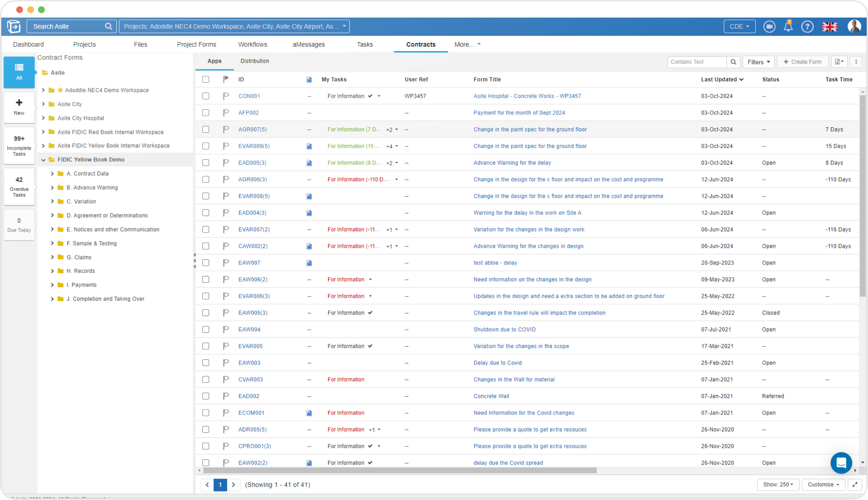Open Overdue Tasks from the sidebar
Image resolution: width=868 pixels, height=500 pixels.
coord(19,186)
